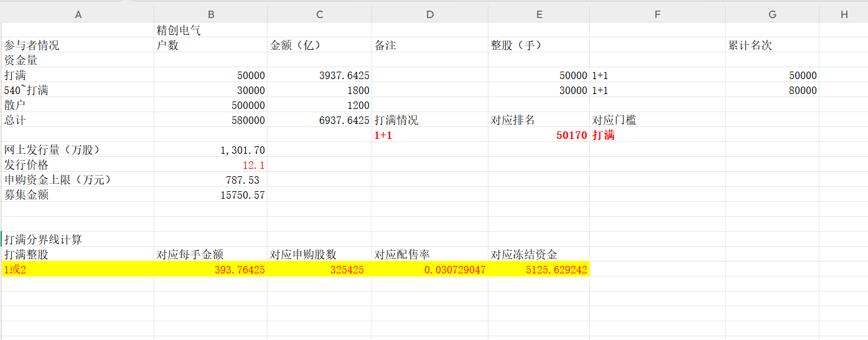
Task: Click the red 打满 cell in column F
Action: 657,135
